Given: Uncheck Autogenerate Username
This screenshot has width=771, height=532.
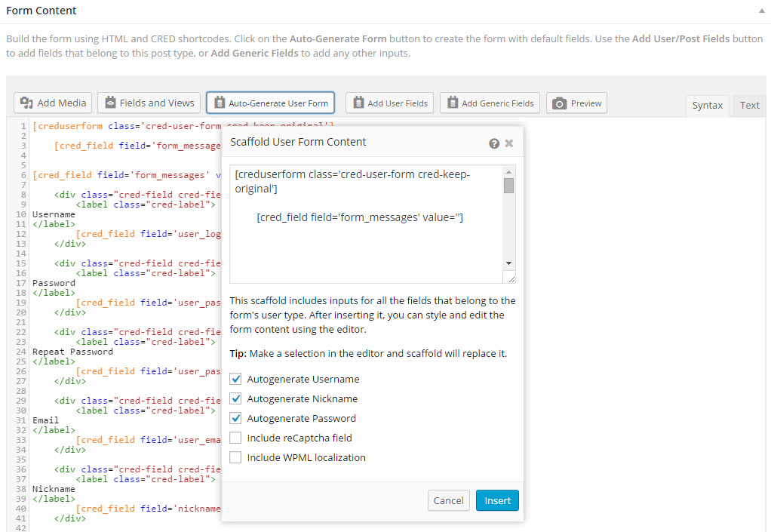Looking at the screenshot, I should pos(235,379).
